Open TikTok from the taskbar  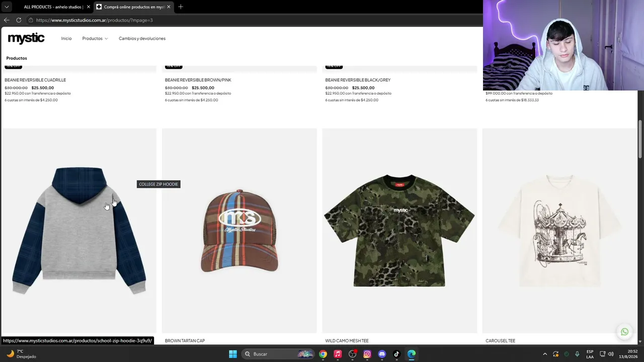(396, 354)
